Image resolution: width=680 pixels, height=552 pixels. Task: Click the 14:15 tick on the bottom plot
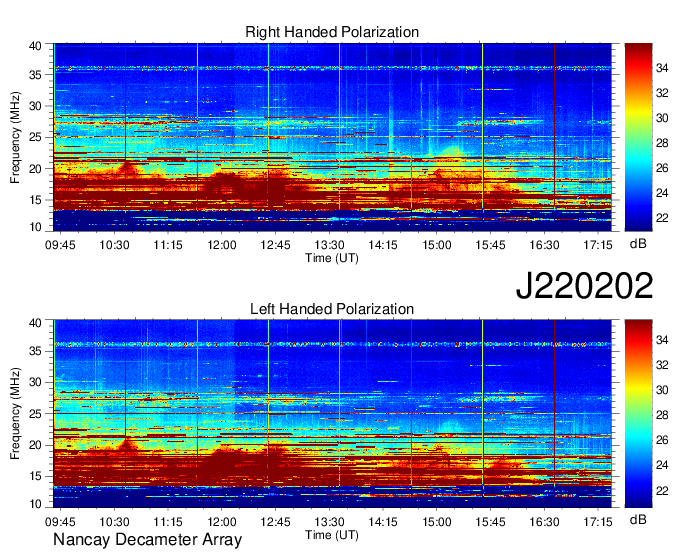pyautogui.click(x=383, y=522)
